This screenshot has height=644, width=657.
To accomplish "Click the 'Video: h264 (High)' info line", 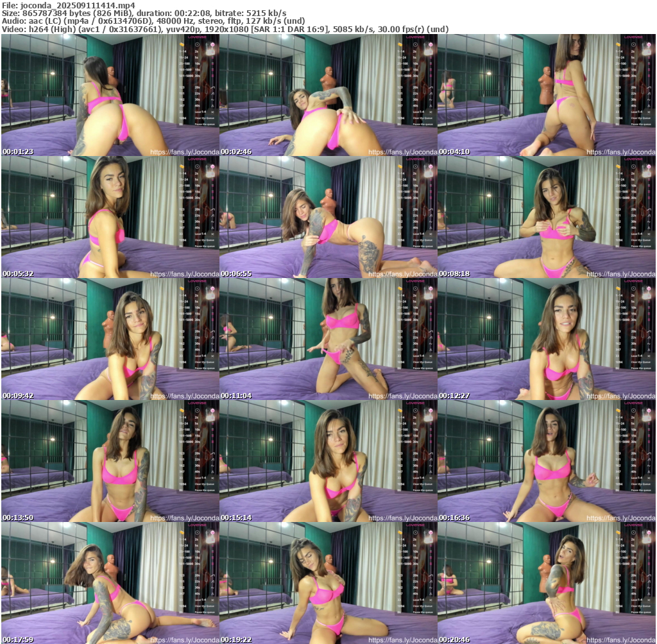I will click(225, 30).
